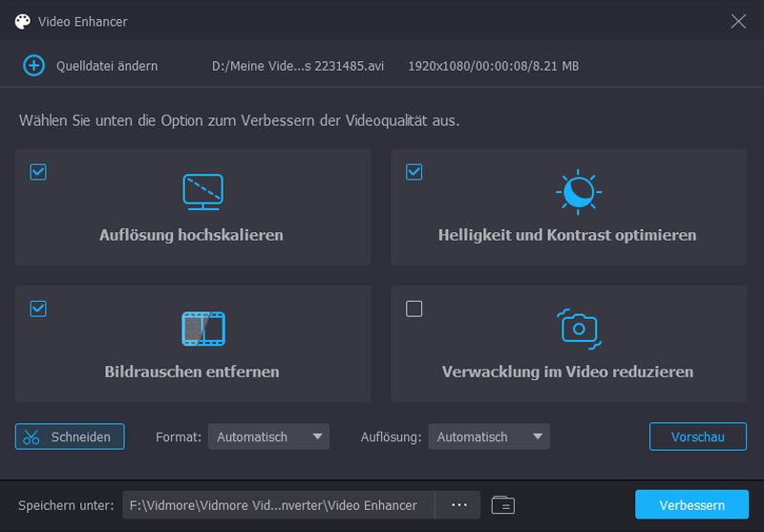
Task: Uncheck Auflösung hochskalieren checkbox
Action: [x=38, y=172]
